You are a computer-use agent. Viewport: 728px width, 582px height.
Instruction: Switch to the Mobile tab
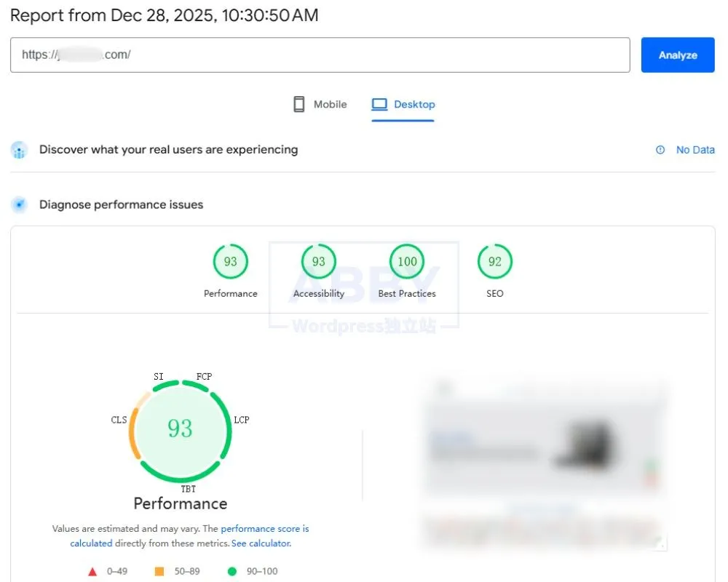(320, 104)
